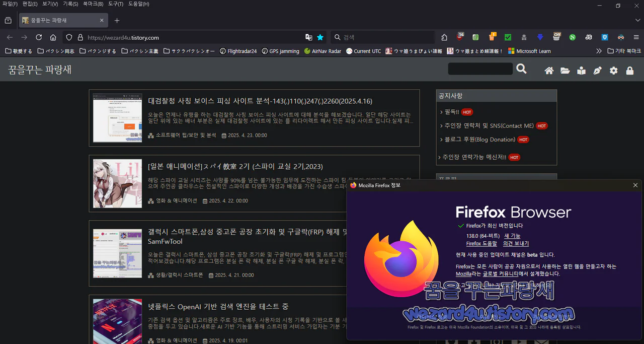644x344 pixels.
Task: Click the browser 검색 search box
Action: click(x=382, y=37)
